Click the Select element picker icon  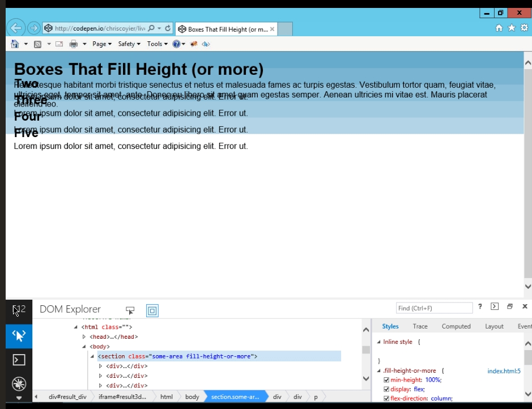click(x=130, y=310)
